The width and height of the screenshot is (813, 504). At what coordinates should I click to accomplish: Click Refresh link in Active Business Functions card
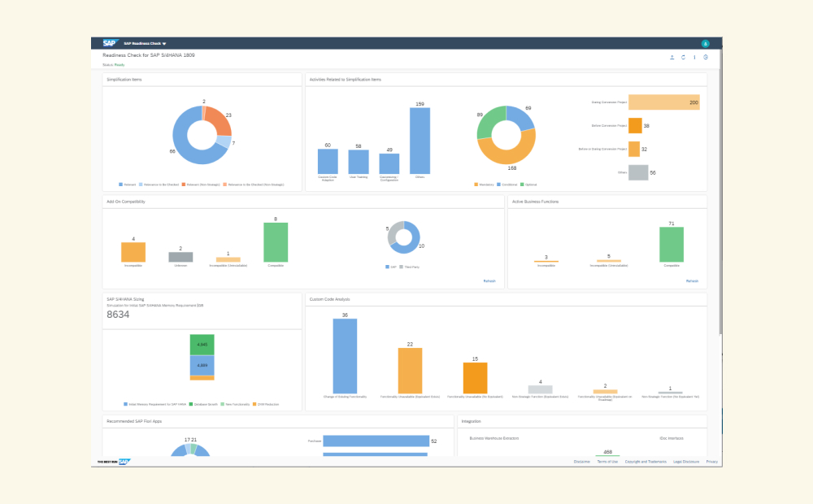(x=692, y=281)
